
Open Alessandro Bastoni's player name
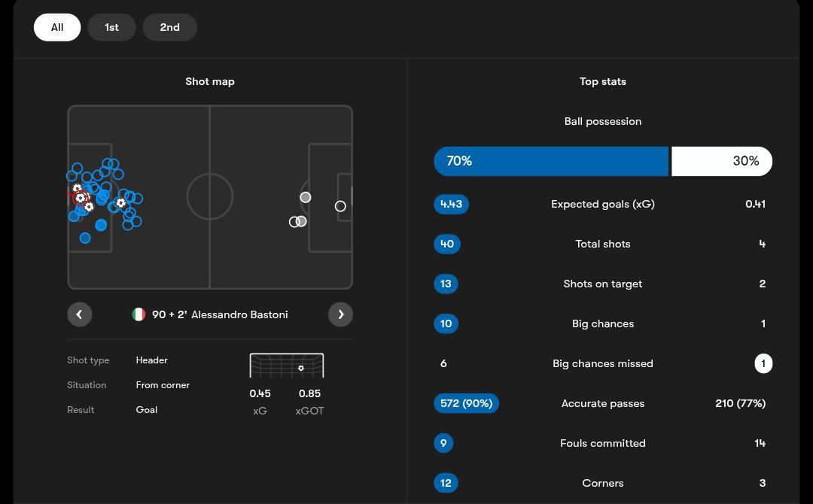[x=239, y=314]
